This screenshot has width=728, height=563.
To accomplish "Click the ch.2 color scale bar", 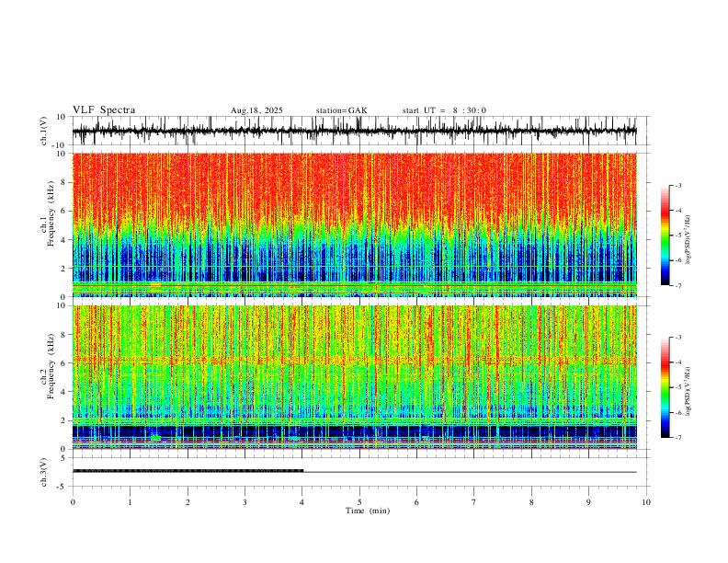I will click(665, 387).
